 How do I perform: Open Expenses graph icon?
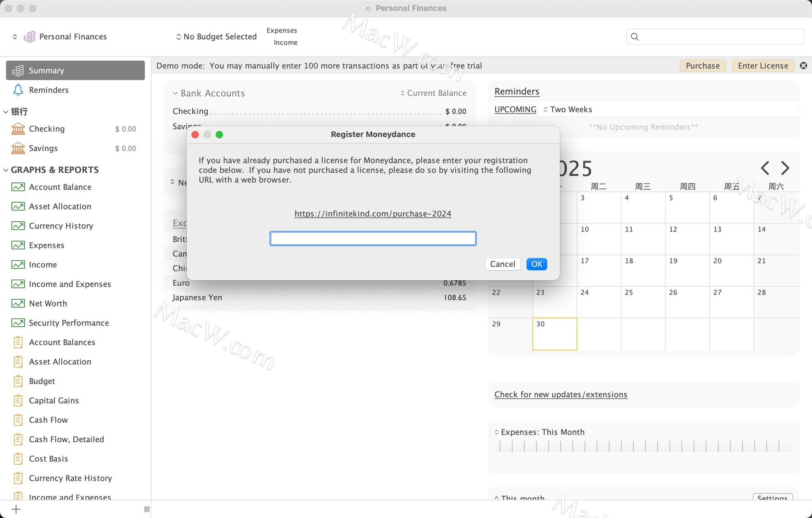[18, 245]
